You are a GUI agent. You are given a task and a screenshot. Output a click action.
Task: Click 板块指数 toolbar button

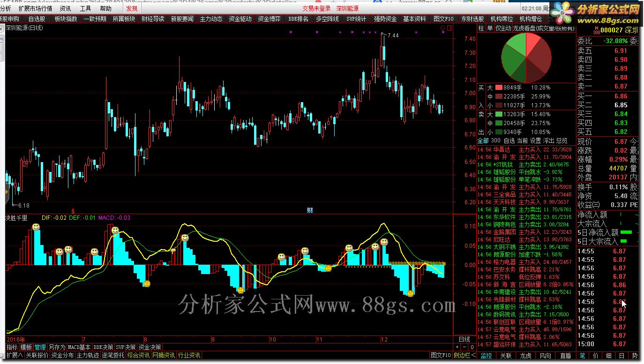66,19
